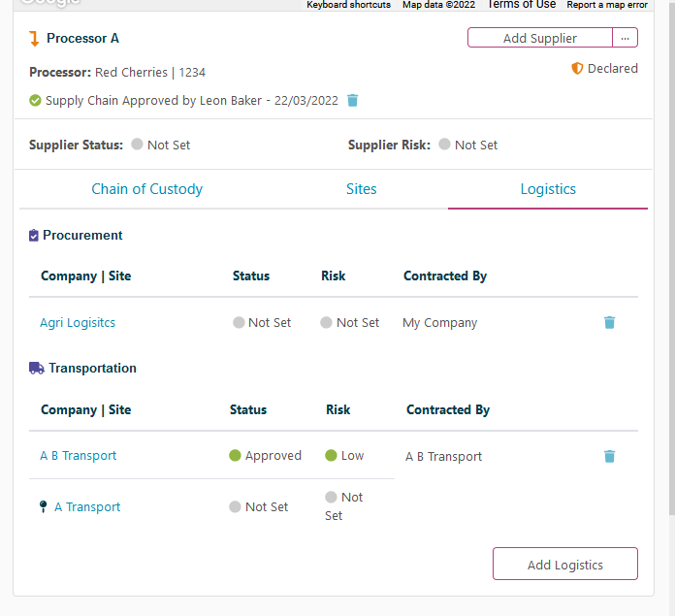Delete the Agri Logisitcs procurement row
Image resolution: width=675 pixels, height=616 pixels.
(609, 323)
